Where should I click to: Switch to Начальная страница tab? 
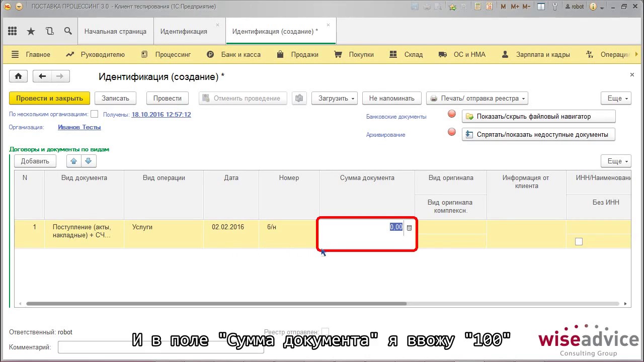tap(115, 31)
